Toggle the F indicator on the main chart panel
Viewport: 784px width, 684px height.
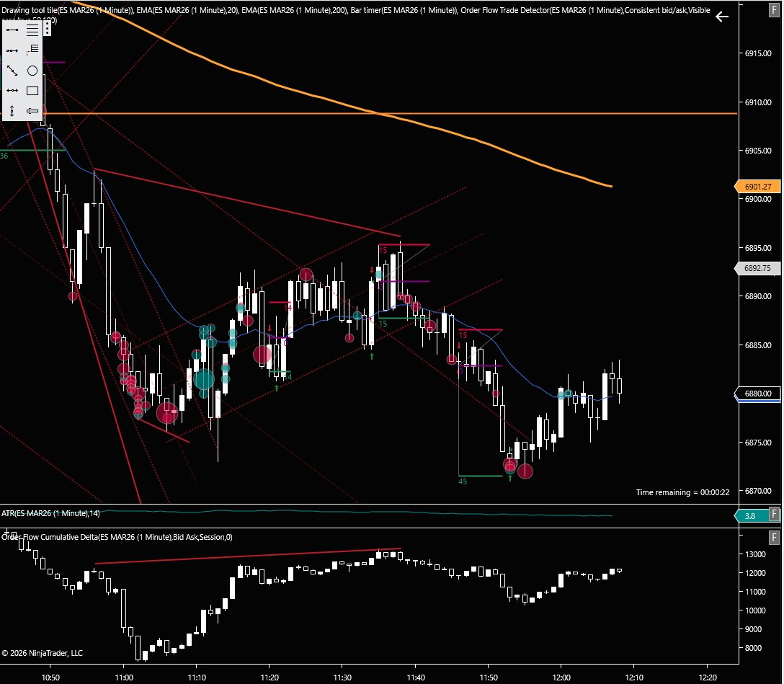point(773,12)
